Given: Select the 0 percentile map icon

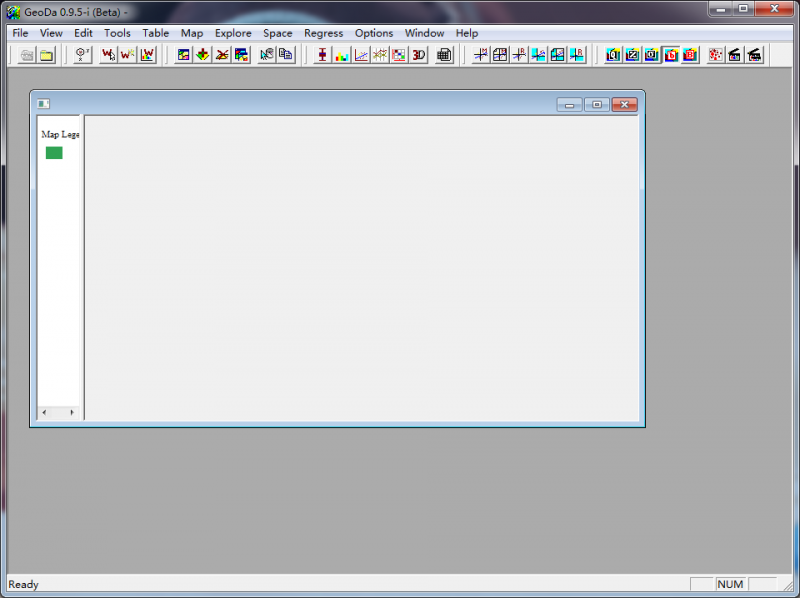Looking at the screenshot, I should (652, 55).
